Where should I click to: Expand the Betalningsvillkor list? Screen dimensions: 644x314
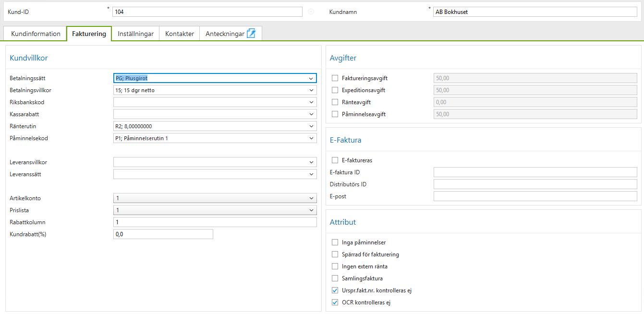[x=312, y=90]
